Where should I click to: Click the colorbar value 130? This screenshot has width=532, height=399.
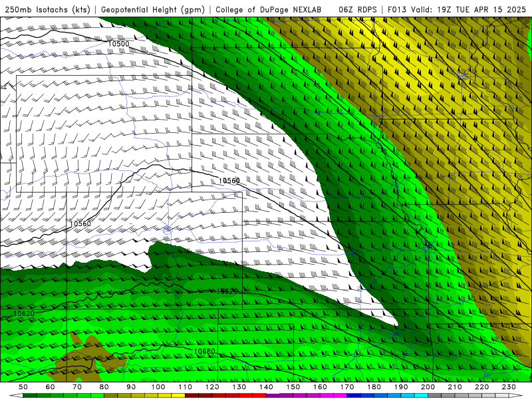click(239, 387)
